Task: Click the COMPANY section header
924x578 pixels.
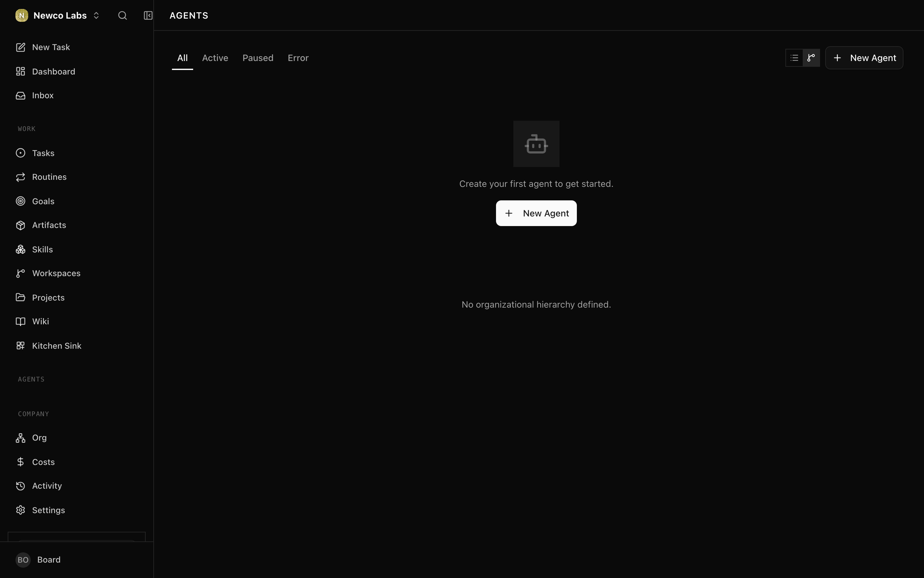Action: (x=34, y=414)
